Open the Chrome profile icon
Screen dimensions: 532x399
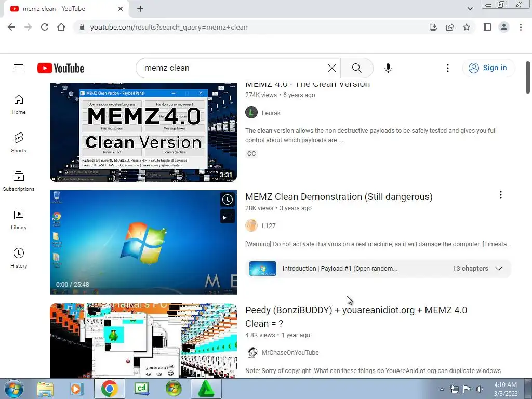(x=504, y=27)
